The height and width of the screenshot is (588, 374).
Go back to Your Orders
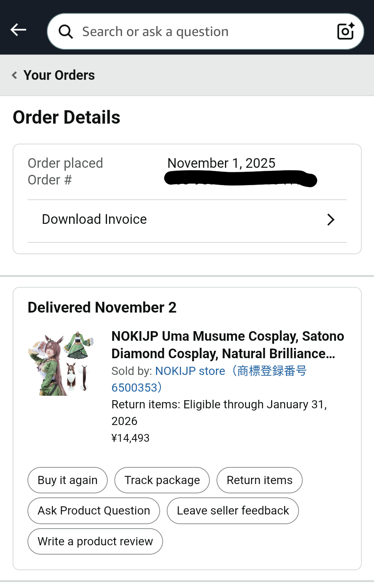[59, 75]
